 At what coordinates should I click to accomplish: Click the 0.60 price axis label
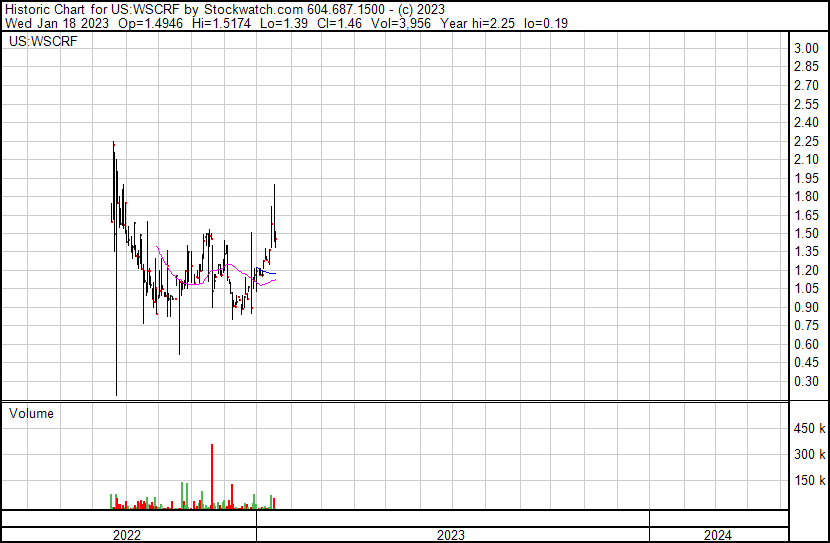pos(807,345)
